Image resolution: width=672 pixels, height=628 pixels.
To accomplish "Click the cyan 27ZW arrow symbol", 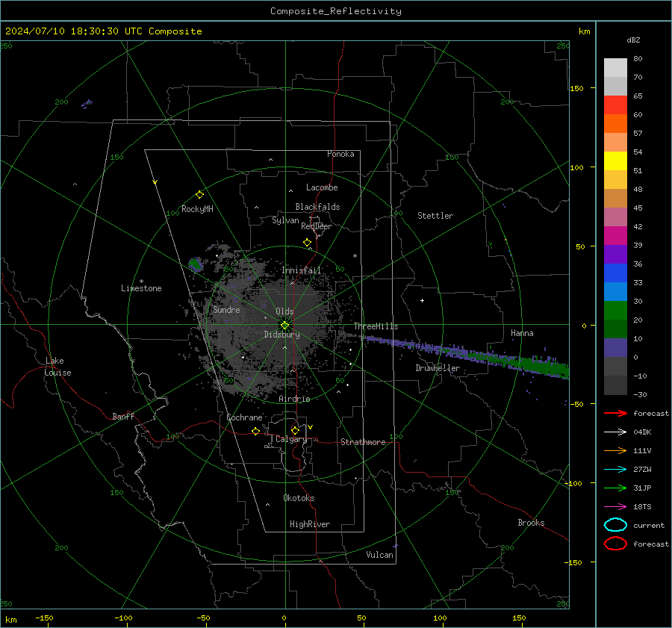I will coord(615,470).
